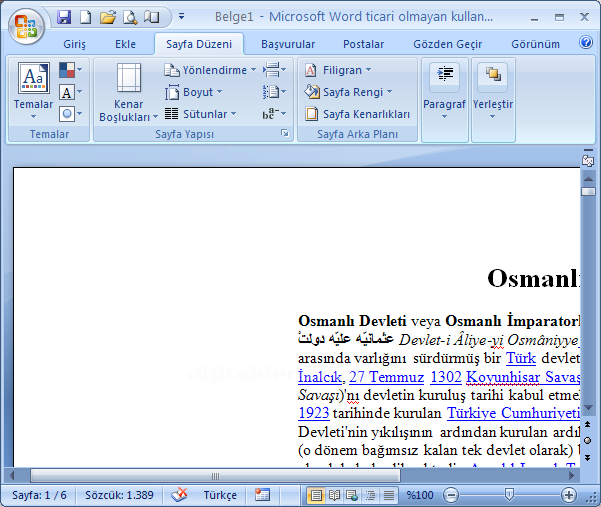Screen dimensions: 601x507
Task: Click the proofing errors status icon
Action: [x=179, y=495]
